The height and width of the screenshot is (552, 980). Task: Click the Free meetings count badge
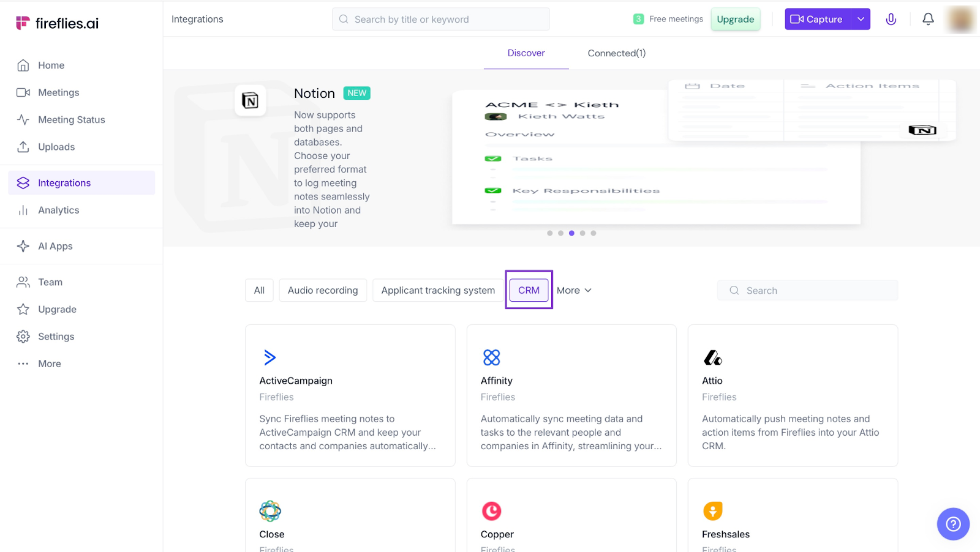point(638,19)
